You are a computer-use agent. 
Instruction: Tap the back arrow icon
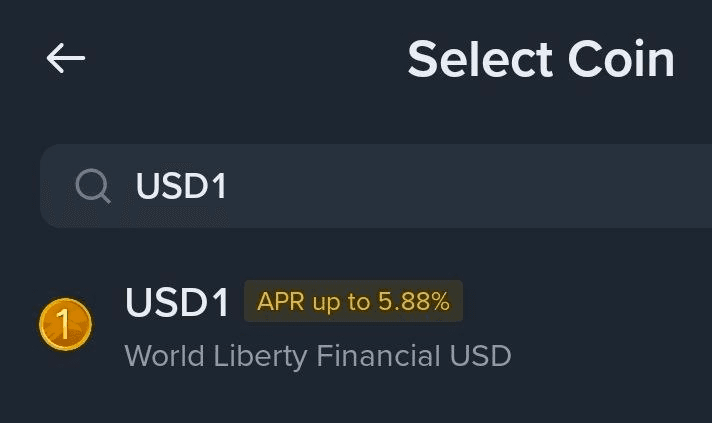click(x=66, y=58)
